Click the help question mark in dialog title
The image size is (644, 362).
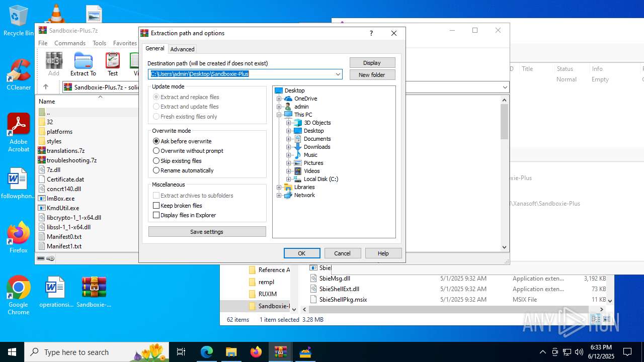click(371, 33)
